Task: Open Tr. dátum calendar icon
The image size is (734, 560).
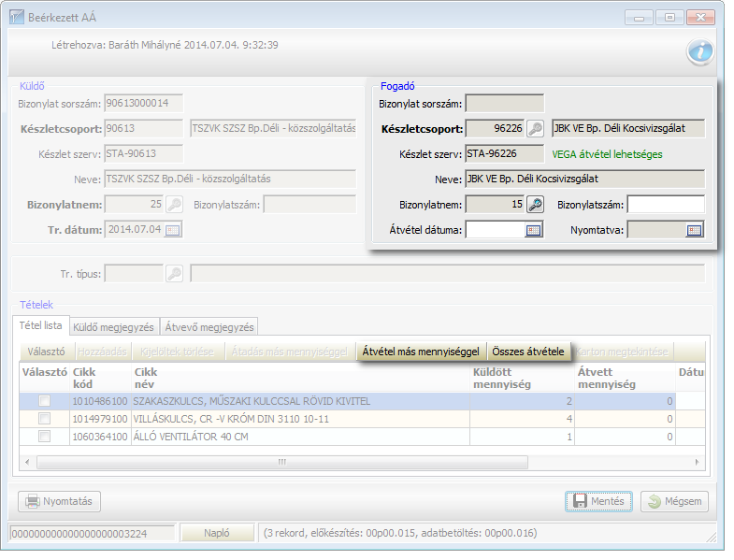Action: click(x=173, y=230)
